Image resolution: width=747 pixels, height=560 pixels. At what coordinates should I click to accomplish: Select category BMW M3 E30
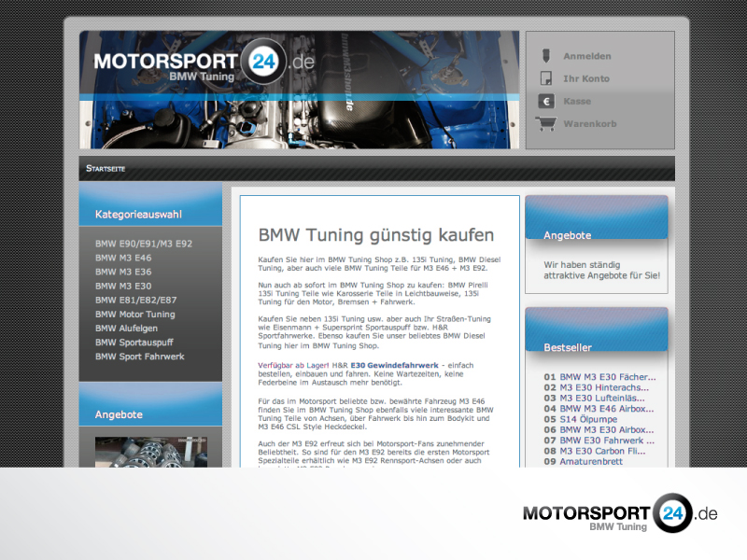[123, 287]
